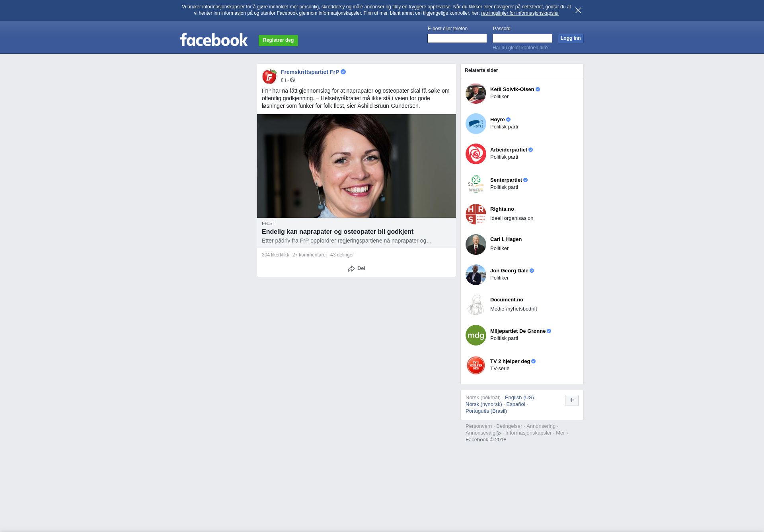764x532 pixels.
Task: Close the cookie notice banner
Action: [578, 10]
